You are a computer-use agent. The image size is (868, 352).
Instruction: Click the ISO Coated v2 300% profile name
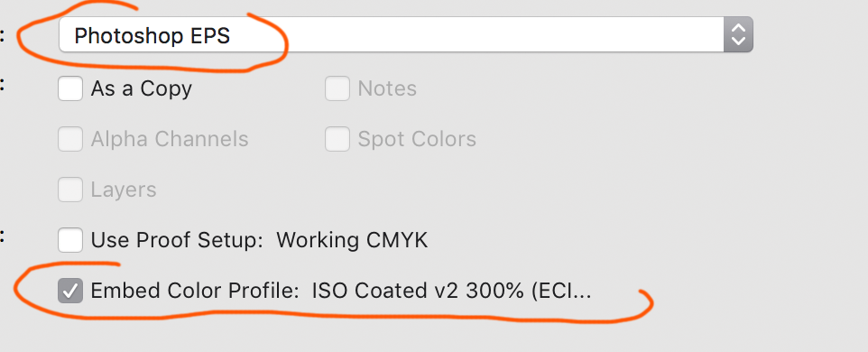(x=452, y=291)
